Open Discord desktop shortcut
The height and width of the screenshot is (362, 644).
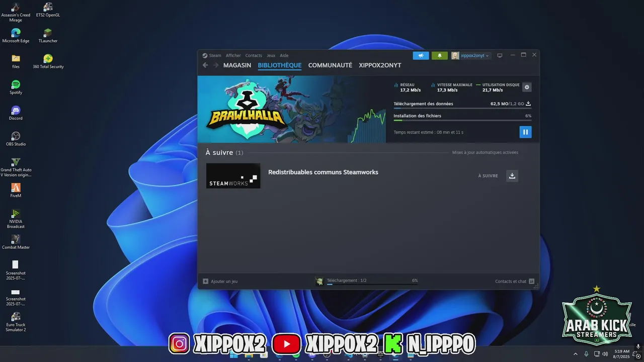pyautogui.click(x=16, y=113)
